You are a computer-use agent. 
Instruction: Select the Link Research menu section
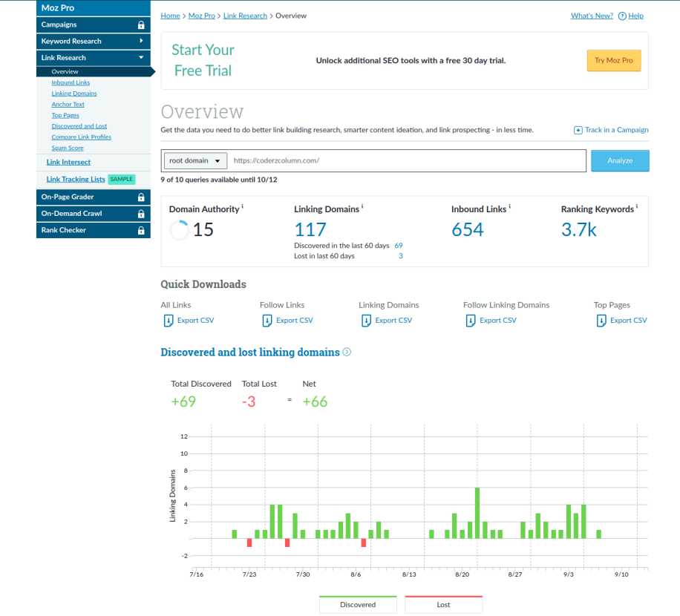tap(94, 58)
